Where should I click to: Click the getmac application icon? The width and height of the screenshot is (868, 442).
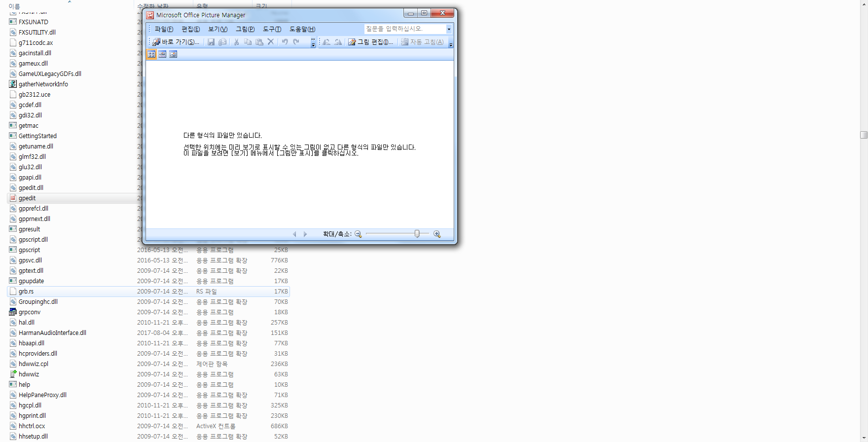point(13,126)
